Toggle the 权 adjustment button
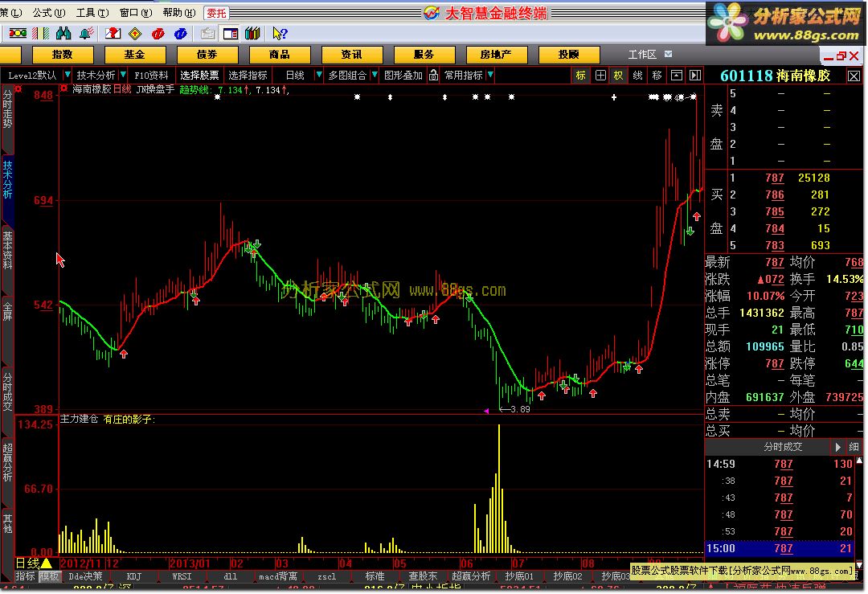 [618, 76]
